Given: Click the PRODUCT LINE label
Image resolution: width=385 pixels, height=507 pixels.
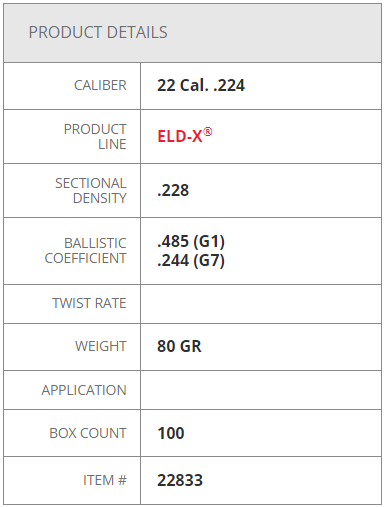Looking at the screenshot, I should (95, 137).
